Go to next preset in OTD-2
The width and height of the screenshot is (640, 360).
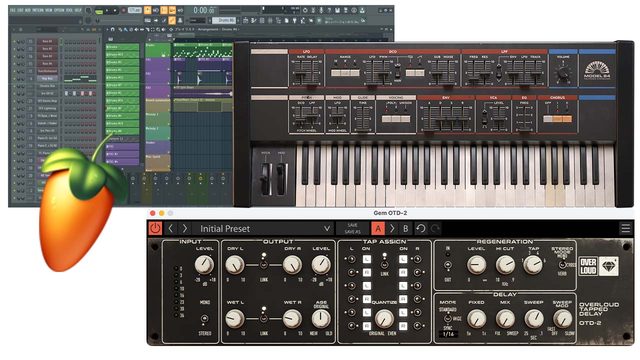point(184,228)
